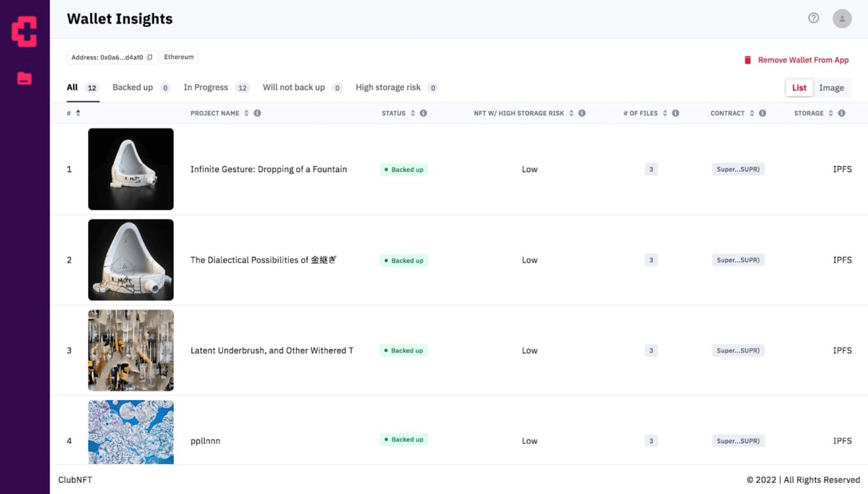Click the 'ppllnnn' project name
Viewport: 868px width, 494px height.
pos(205,441)
